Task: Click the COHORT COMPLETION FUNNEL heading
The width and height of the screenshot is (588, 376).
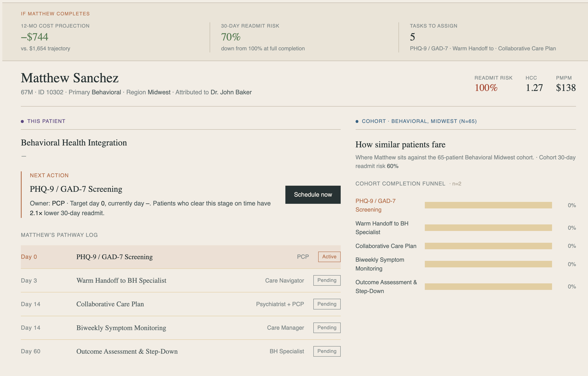Action: pyautogui.click(x=400, y=184)
